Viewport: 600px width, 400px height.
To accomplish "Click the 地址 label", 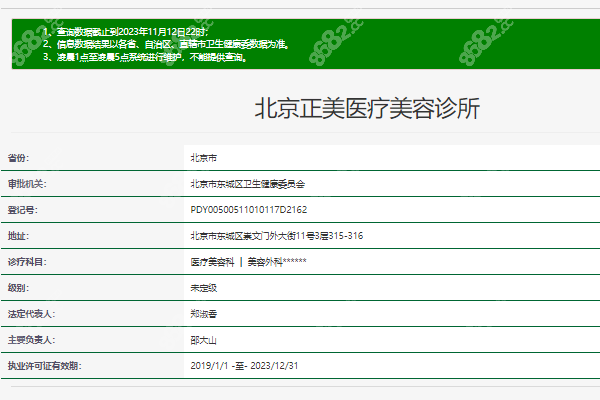I will [18, 236].
